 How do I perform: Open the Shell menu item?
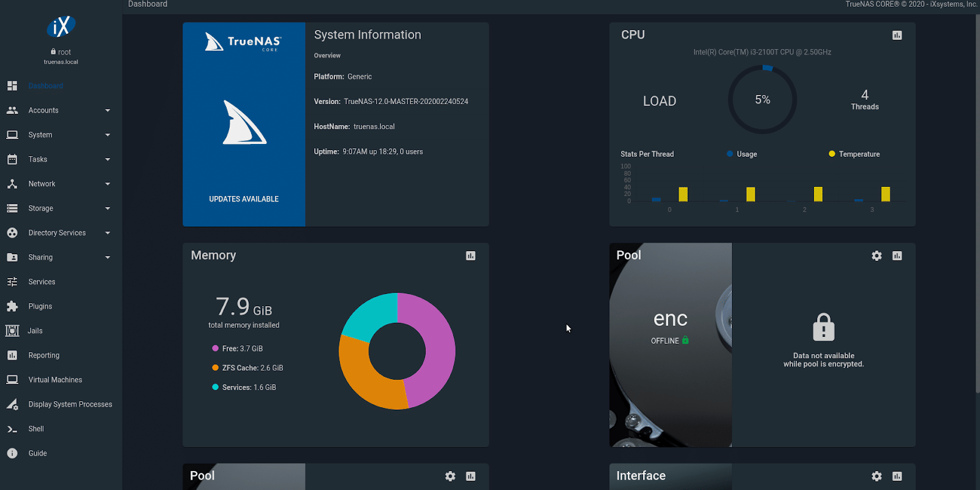pos(61,429)
